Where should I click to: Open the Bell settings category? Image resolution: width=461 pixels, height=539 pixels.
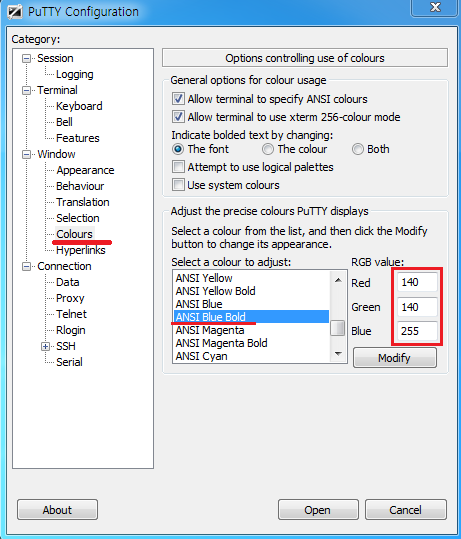[64, 122]
